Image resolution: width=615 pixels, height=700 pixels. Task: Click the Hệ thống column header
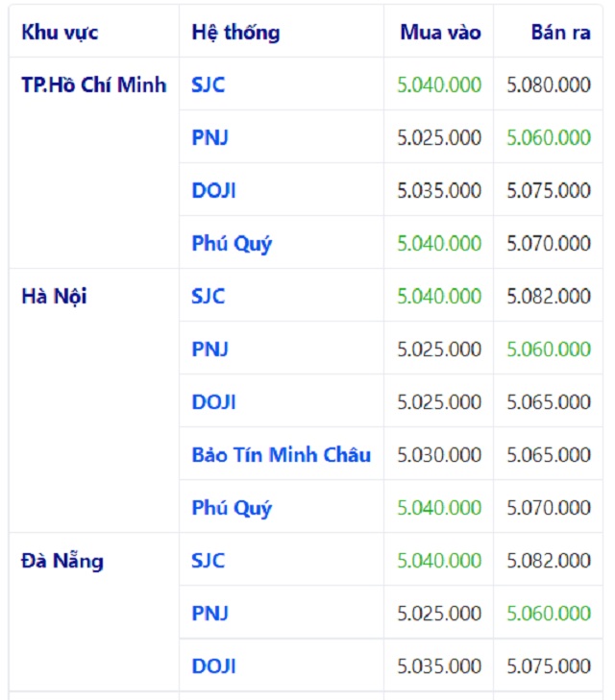coord(235,32)
